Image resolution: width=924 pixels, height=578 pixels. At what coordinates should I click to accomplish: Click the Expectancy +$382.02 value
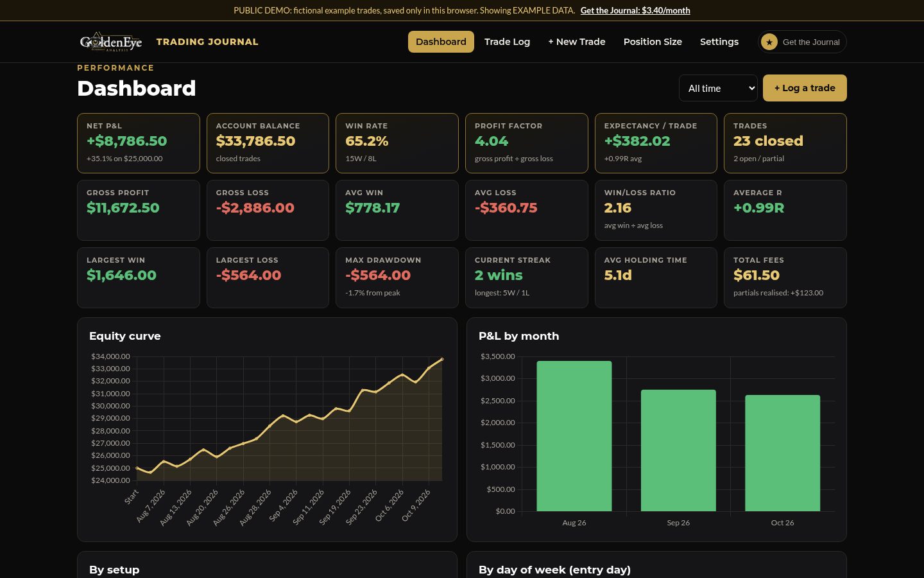pyautogui.click(x=637, y=141)
